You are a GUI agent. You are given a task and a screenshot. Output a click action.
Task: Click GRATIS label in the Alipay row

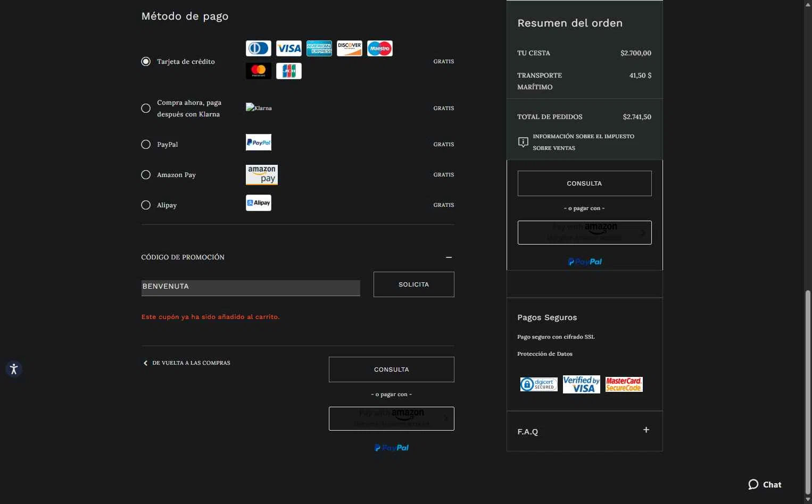(x=444, y=205)
